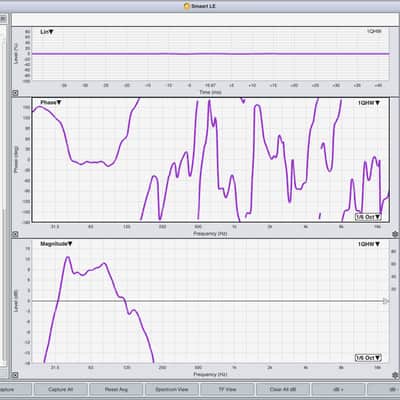
Task: Collapse the impulse response pane
Action: pyautogui.click(x=15, y=93)
